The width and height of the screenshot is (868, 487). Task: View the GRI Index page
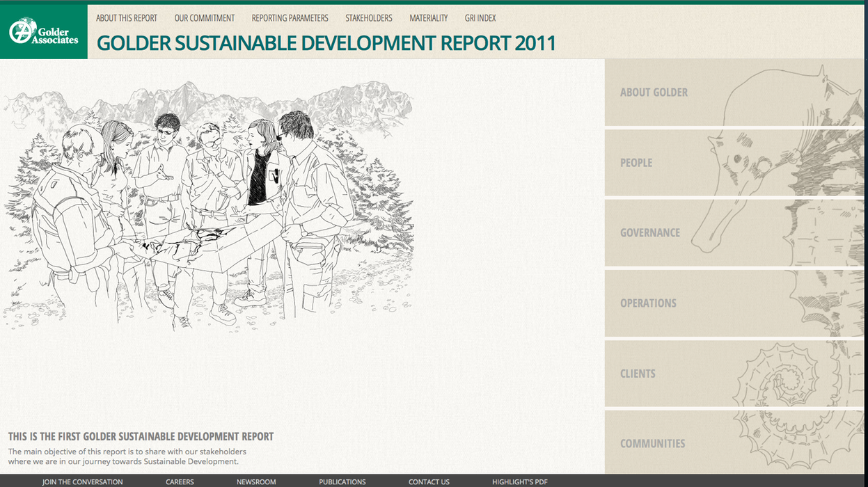pos(480,18)
